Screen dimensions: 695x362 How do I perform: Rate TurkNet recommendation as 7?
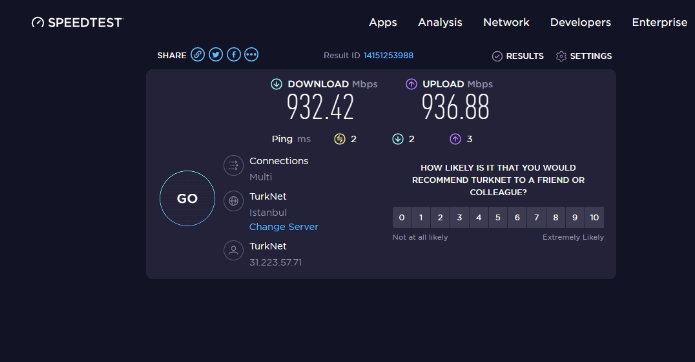tap(536, 218)
